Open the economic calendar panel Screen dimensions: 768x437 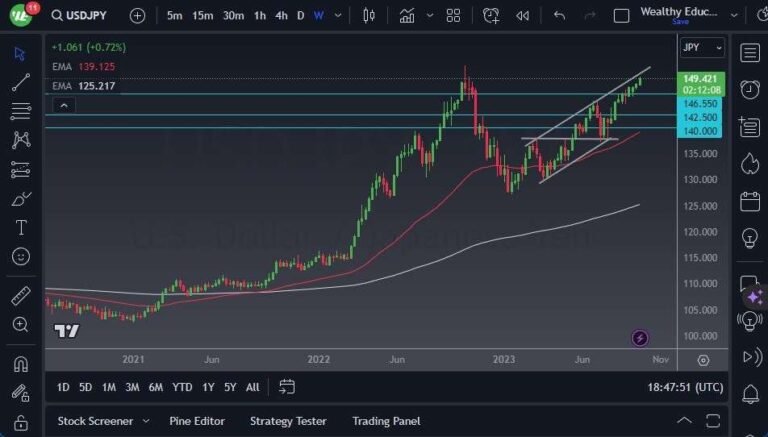coord(749,201)
